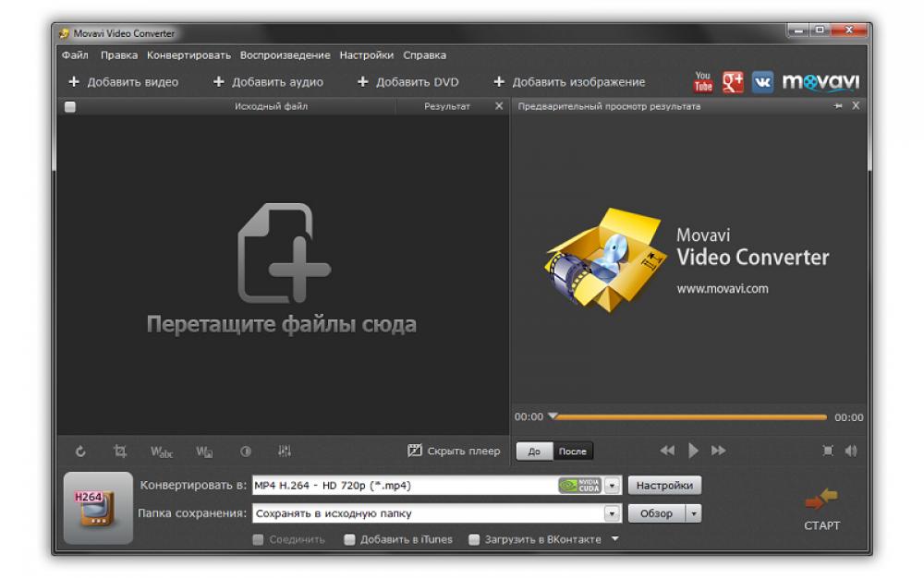This screenshot has height=578, width=924.
Task: Open the YouTube icon in the toolbar
Action: (703, 82)
